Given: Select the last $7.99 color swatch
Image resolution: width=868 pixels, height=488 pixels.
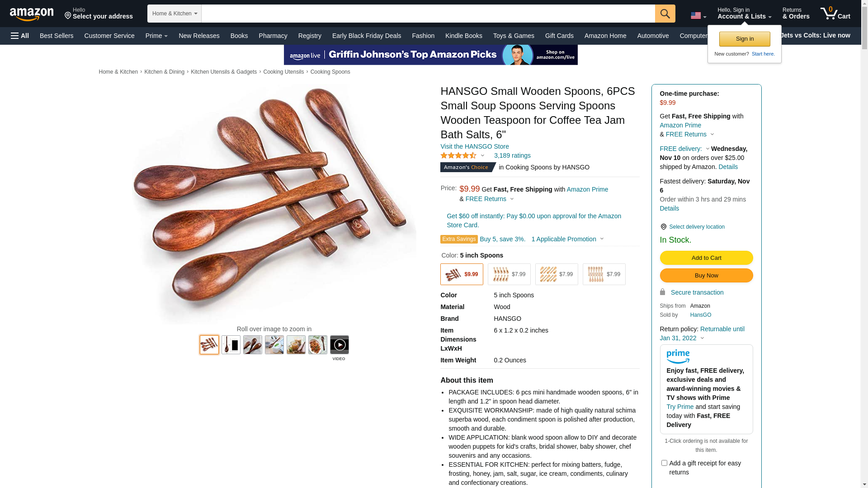Looking at the screenshot, I should [x=604, y=274].
